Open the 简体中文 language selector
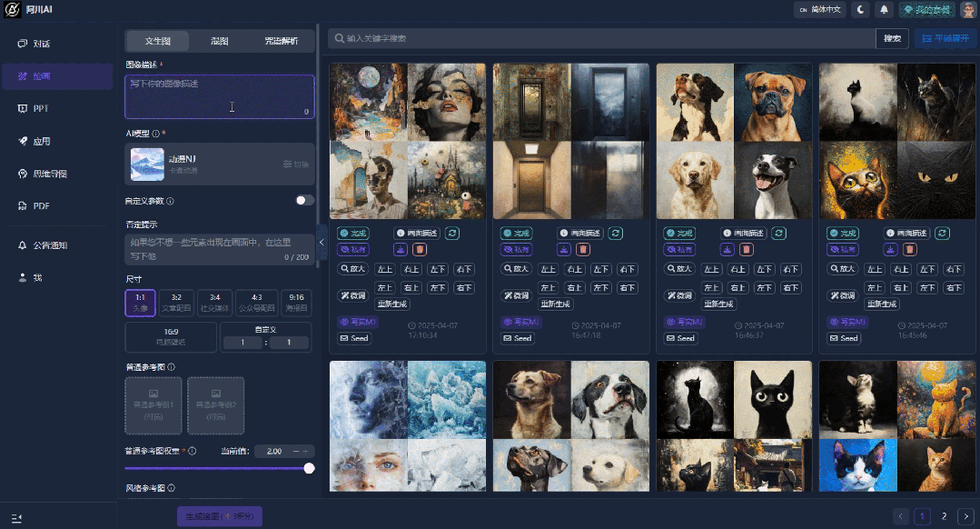 pyautogui.click(x=819, y=10)
